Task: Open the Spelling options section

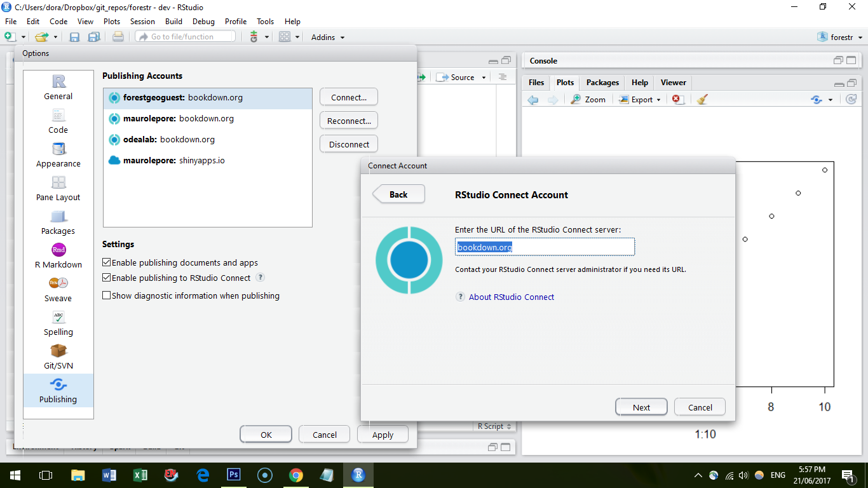Action: pyautogui.click(x=58, y=323)
